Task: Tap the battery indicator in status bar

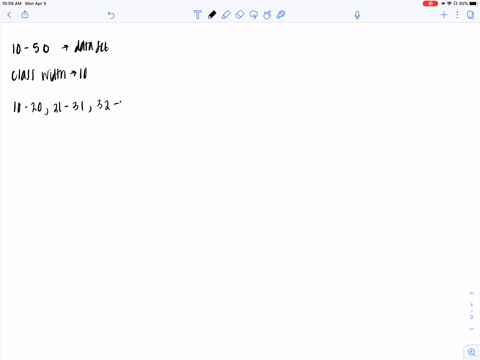Action: 473,3
